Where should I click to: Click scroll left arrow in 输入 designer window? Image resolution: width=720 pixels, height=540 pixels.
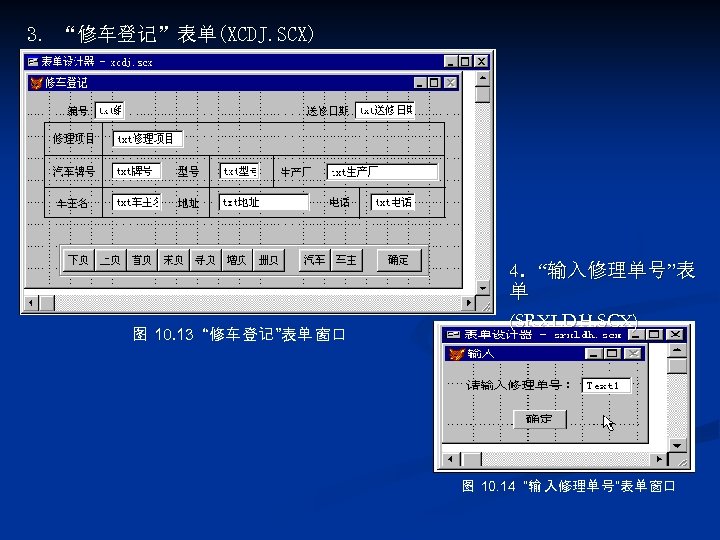[450, 459]
